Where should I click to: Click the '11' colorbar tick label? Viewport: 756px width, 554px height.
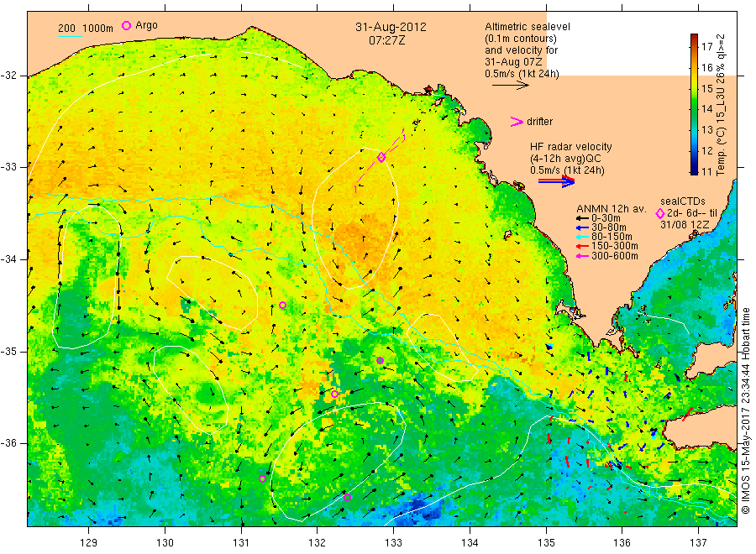pos(706,171)
